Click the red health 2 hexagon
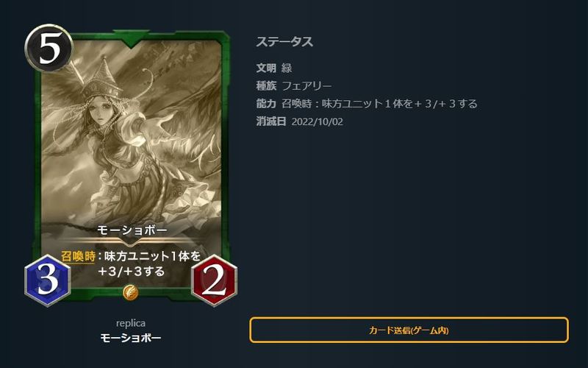This screenshot has width=588, height=368. pyautogui.click(x=214, y=280)
